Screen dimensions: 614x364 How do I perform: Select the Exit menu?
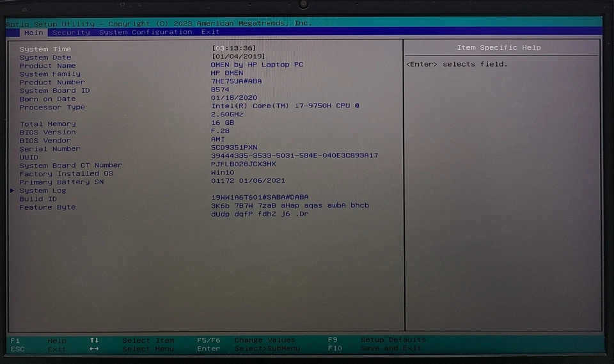point(210,32)
